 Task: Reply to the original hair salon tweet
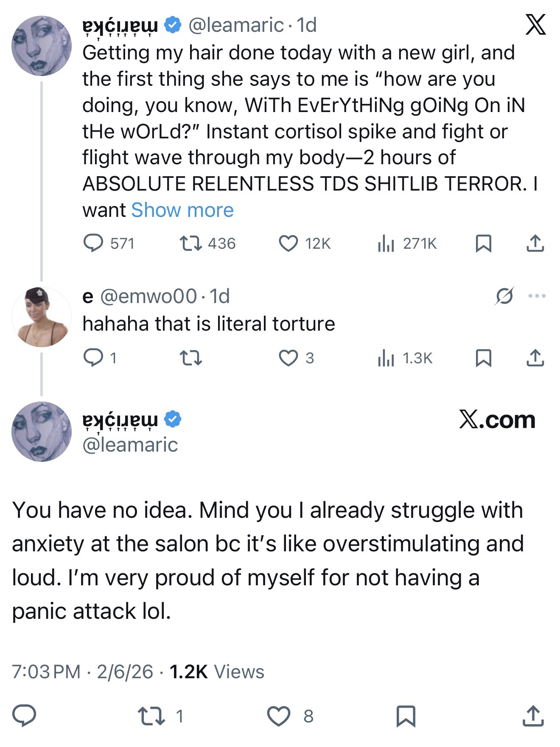[93, 244]
